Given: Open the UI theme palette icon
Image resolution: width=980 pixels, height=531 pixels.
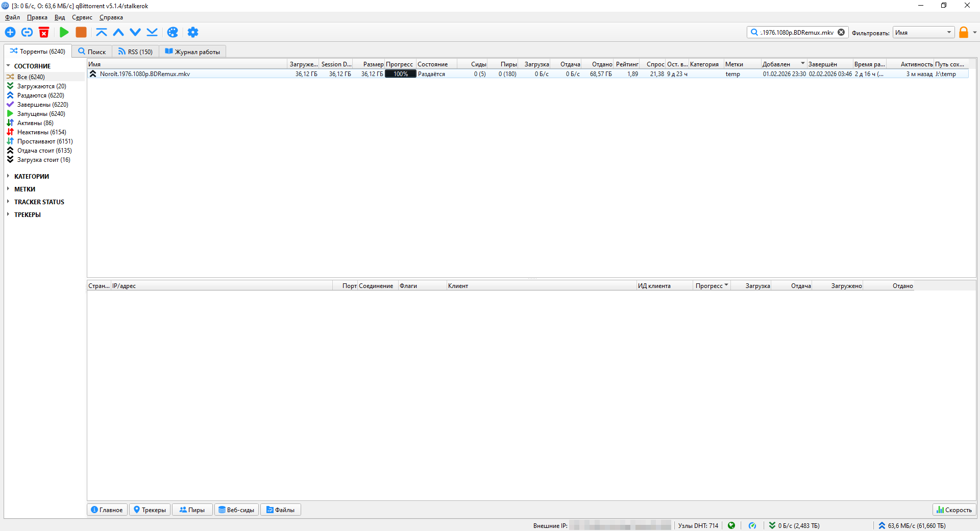Looking at the screenshot, I should click(x=173, y=32).
